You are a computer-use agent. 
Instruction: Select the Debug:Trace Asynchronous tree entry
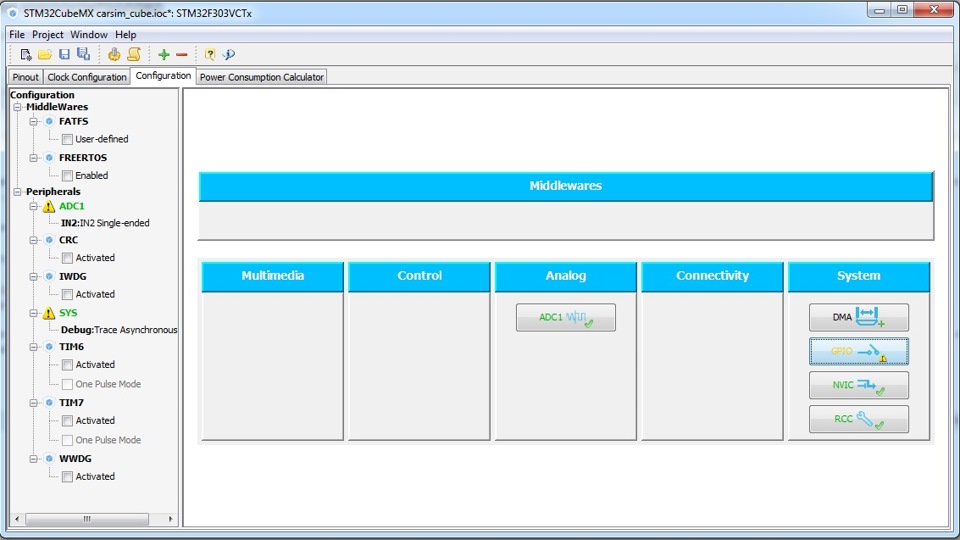(119, 330)
